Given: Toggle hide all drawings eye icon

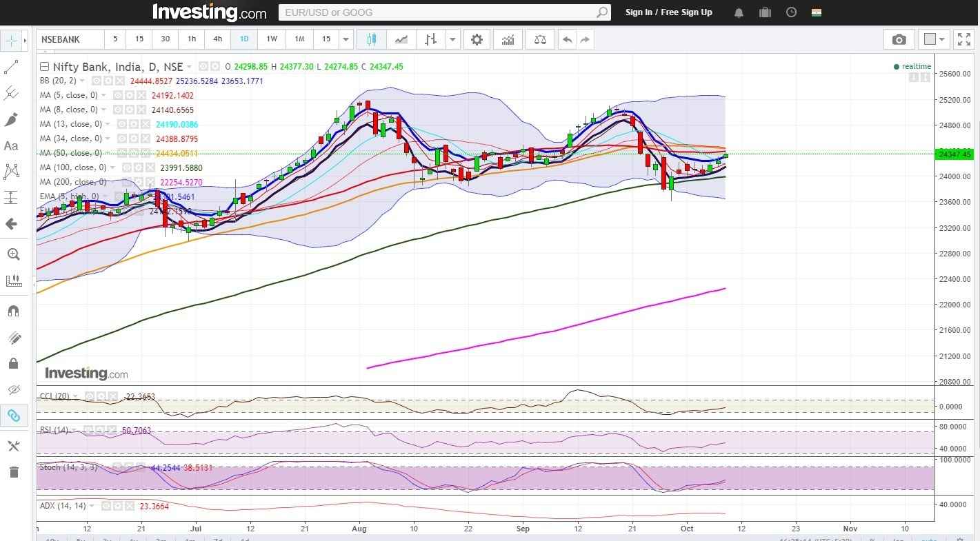Looking at the screenshot, I should pyautogui.click(x=13, y=389).
